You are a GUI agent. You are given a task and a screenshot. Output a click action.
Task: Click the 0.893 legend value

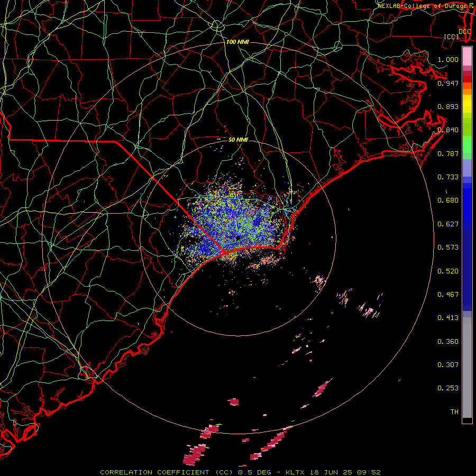coord(448,106)
